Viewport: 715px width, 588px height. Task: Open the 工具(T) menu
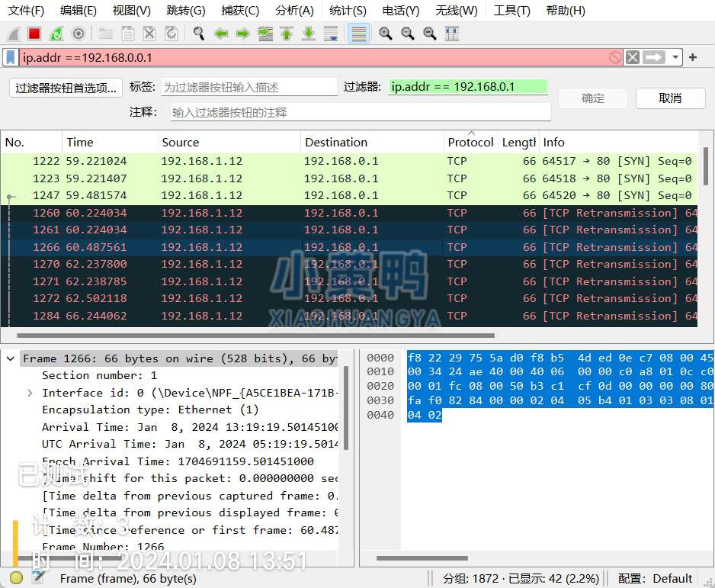512,11
